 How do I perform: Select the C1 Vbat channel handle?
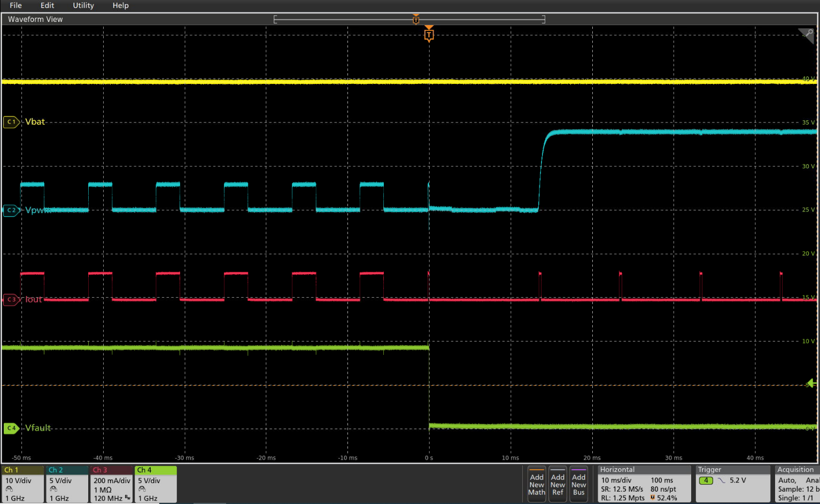pyautogui.click(x=11, y=122)
